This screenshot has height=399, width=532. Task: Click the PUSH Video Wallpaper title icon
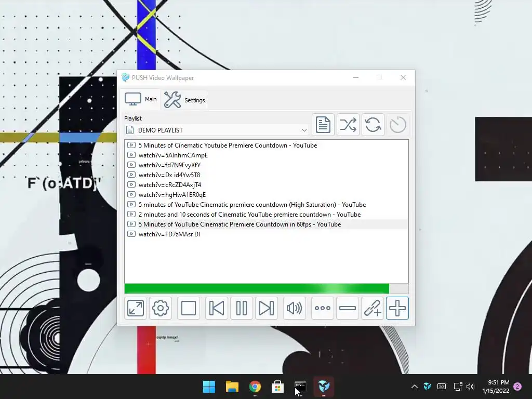click(x=125, y=77)
